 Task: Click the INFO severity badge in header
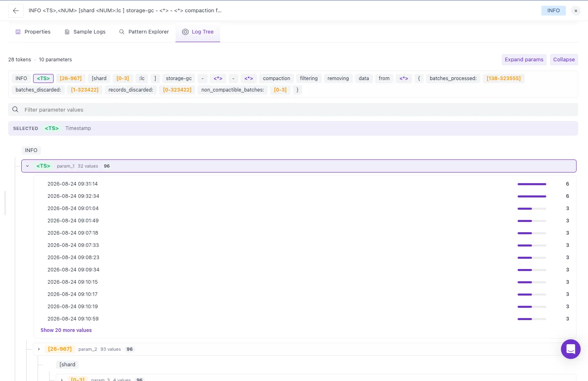point(553,11)
